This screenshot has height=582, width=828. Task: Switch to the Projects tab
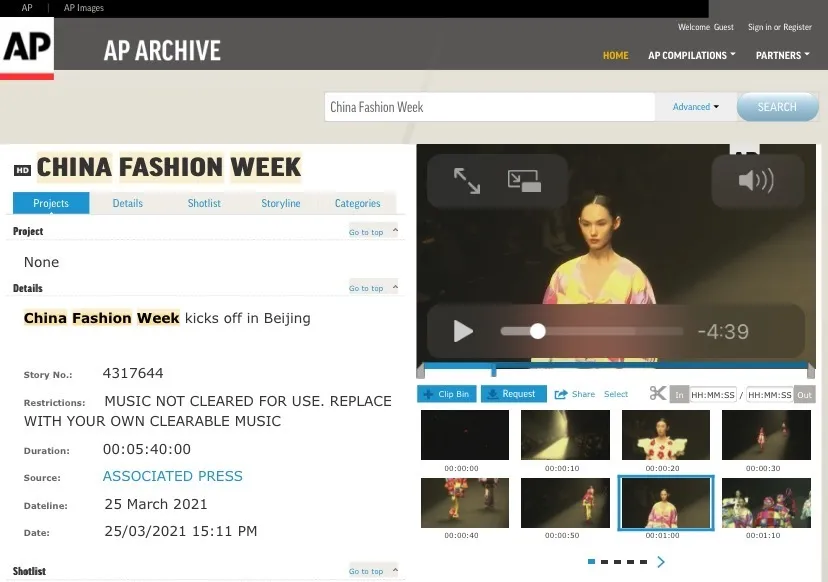pos(51,203)
